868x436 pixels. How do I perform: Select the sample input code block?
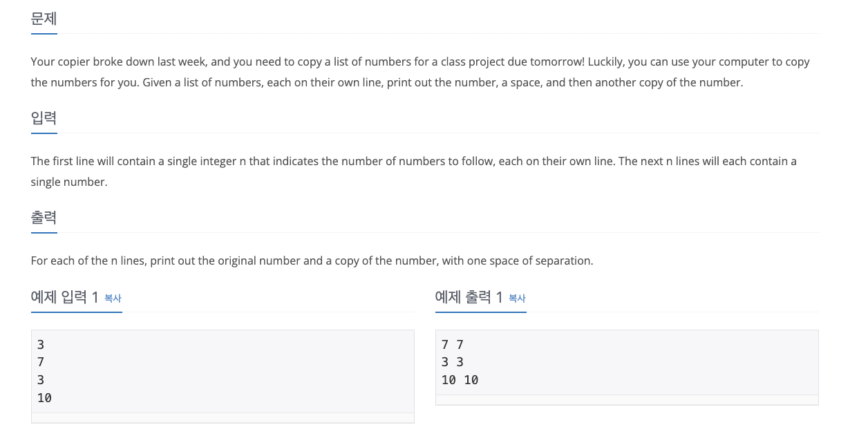click(223, 371)
